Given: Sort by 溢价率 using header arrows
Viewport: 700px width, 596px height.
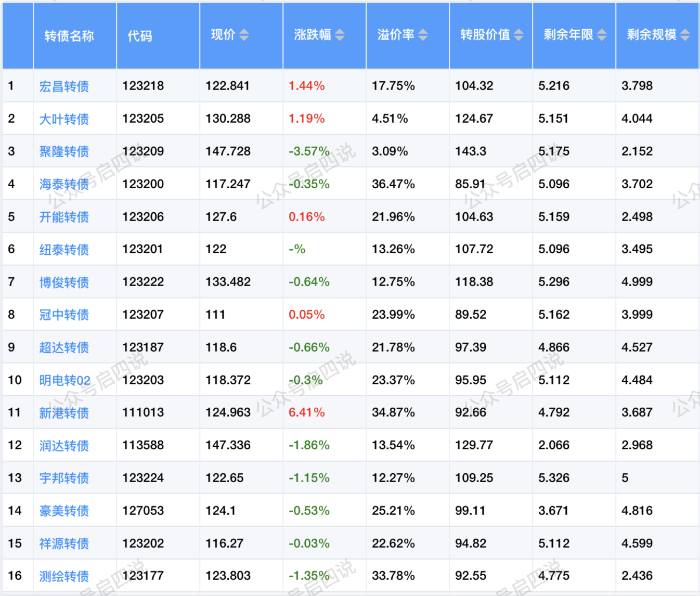Looking at the screenshot, I should point(423,35).
